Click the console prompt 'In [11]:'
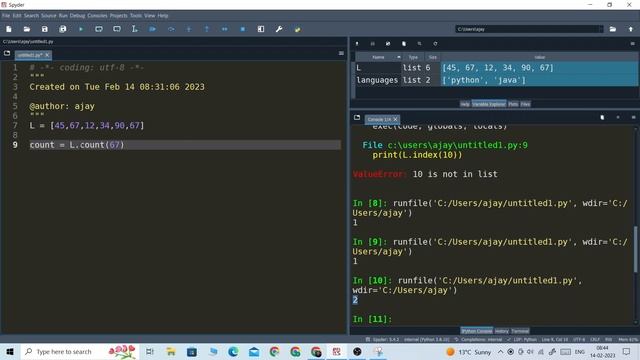The image size is (640, 360). (x=372, y=319)
